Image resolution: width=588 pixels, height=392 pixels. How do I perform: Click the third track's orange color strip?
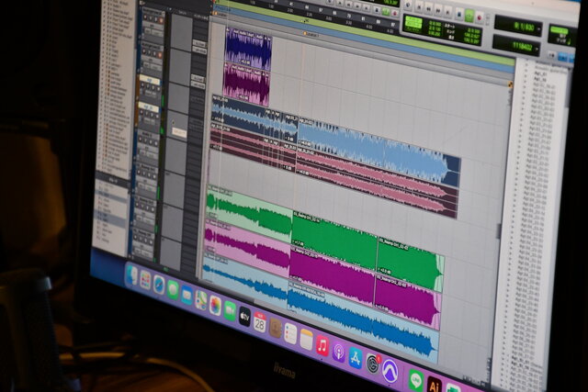click(x=138, y=85)
